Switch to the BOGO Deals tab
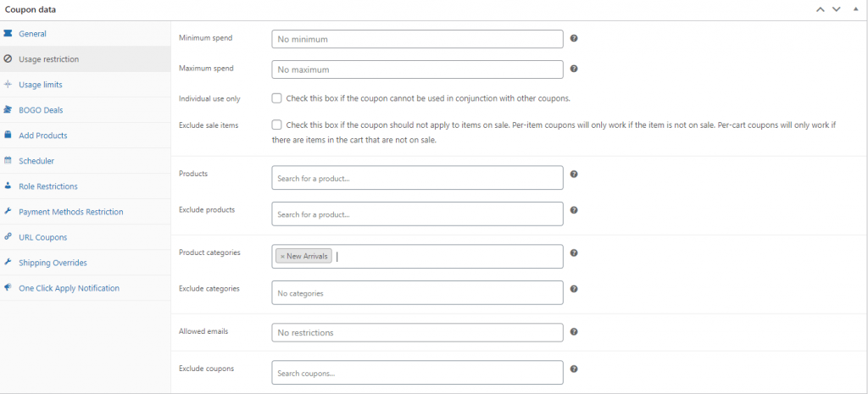The image size is (868, 394). pyautogui.click(x=41, y=110)
